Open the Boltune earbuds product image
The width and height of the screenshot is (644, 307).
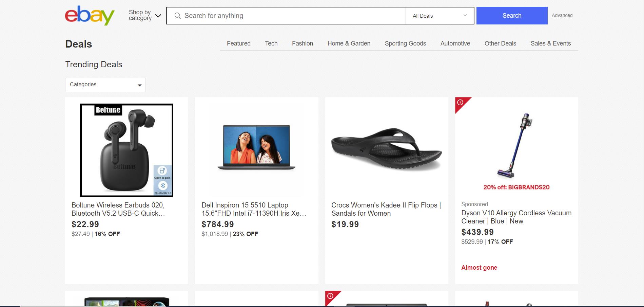pos(126,150)
